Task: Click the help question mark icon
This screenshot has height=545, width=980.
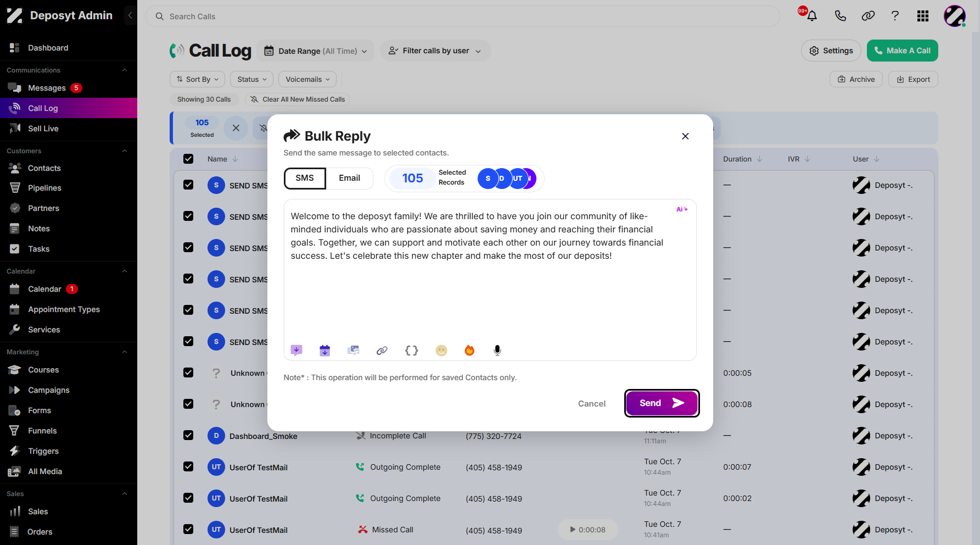Action: [x=895, y=16]
